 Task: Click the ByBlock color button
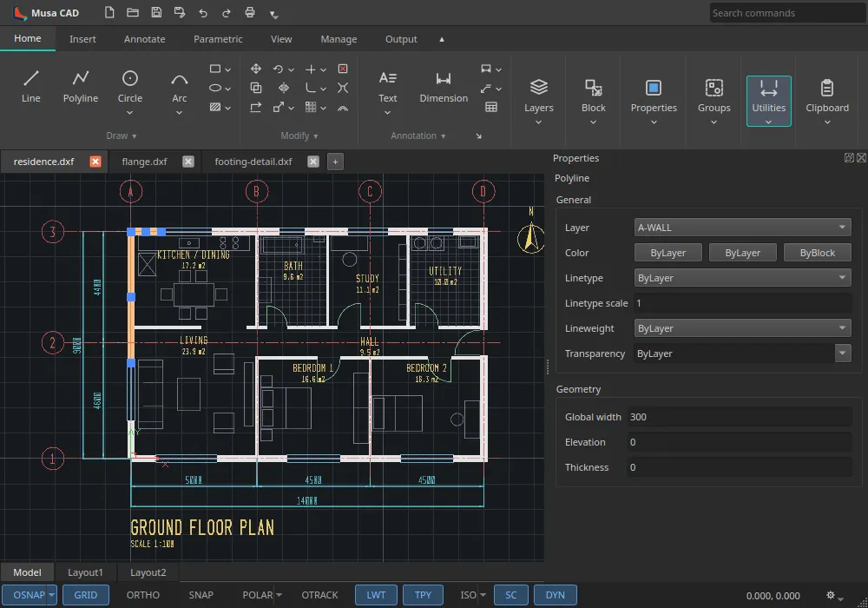pyautogui.click(x=817, y=253)
